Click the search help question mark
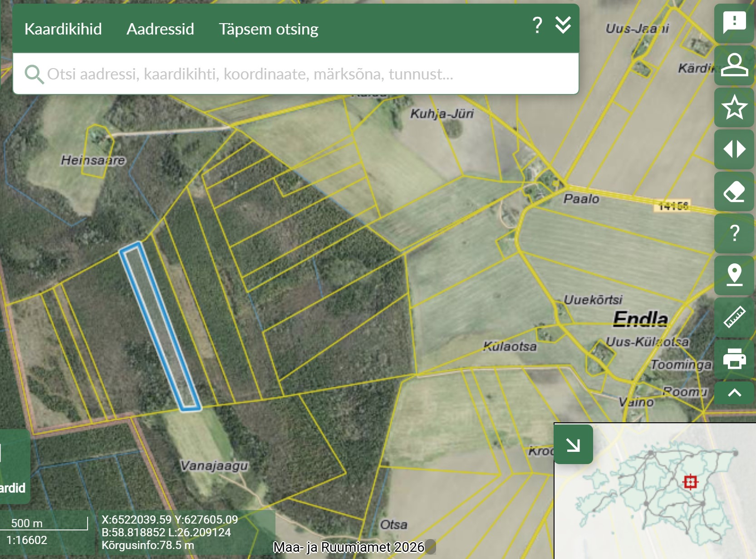 (x=537, y=25)
